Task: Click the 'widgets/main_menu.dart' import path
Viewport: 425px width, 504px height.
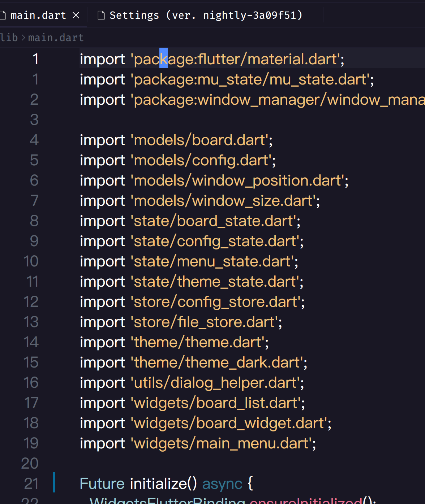Action: [223, 443]
